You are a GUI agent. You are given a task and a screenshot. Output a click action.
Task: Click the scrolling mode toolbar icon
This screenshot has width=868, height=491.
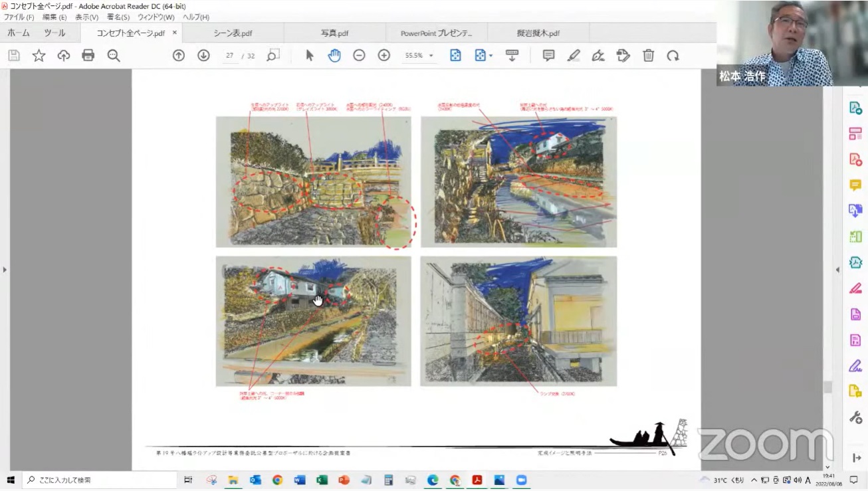[512, 56]
